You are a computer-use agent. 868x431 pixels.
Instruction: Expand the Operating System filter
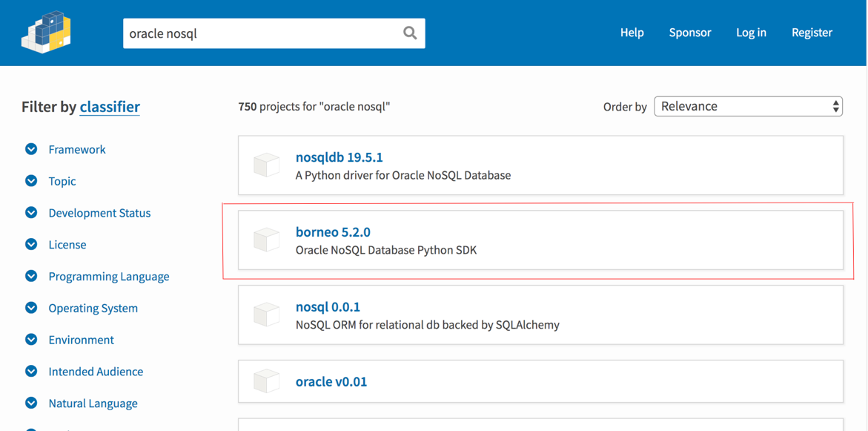click(x=31, y=308)
